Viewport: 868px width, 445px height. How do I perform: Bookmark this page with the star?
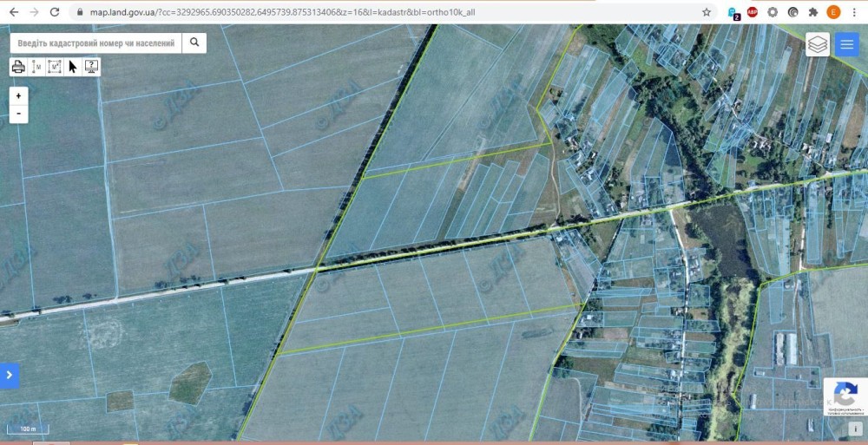click(x=707, y=12)
